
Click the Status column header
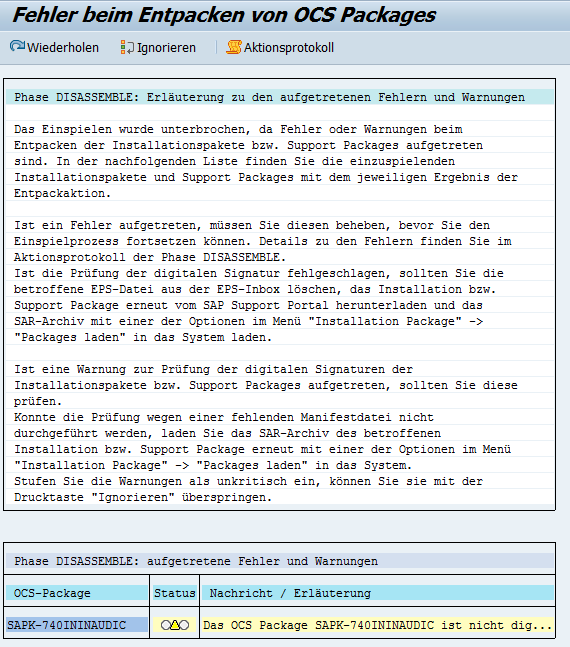(x=175, y=593)
